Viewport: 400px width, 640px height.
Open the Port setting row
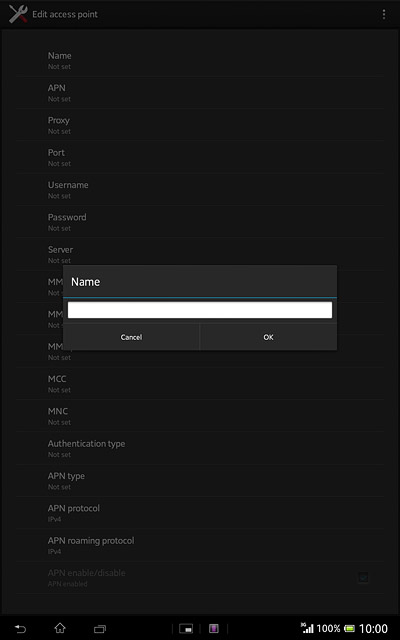coord(200,157)
